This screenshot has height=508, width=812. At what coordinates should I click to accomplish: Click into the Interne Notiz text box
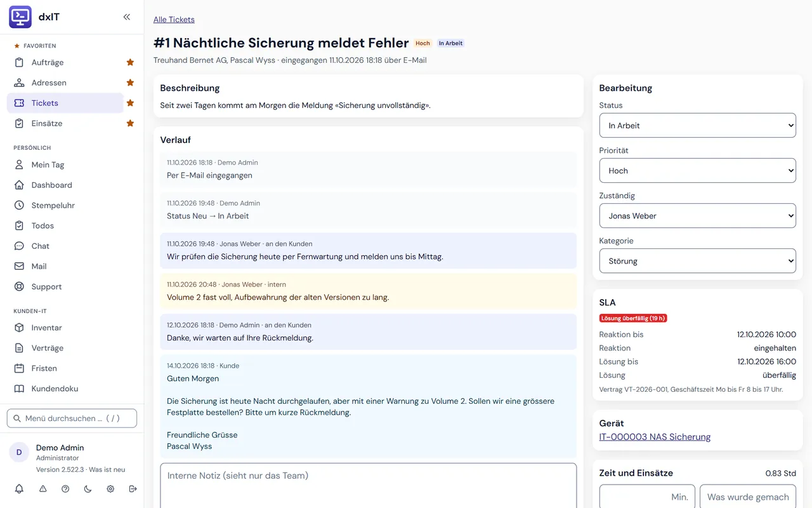pyautogui.click(x=369, y=486)
